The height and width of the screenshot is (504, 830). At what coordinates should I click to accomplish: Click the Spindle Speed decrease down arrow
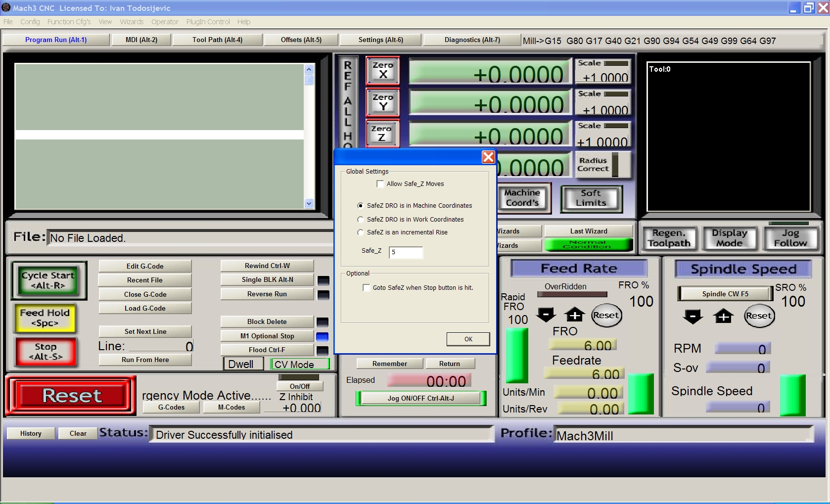693,316
